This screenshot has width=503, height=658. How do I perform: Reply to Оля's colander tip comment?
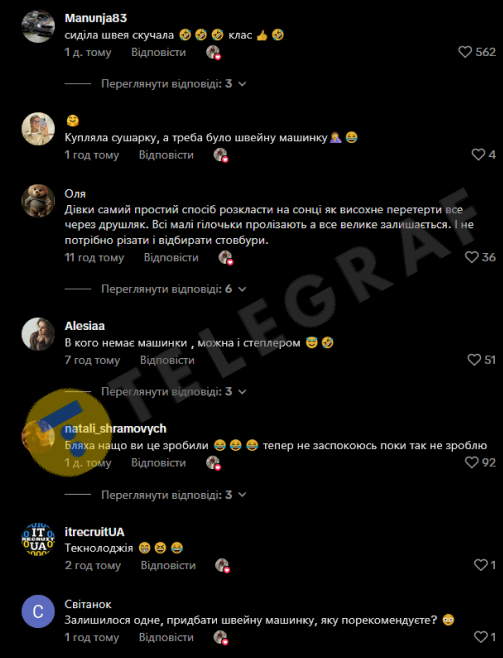[171, 257]
